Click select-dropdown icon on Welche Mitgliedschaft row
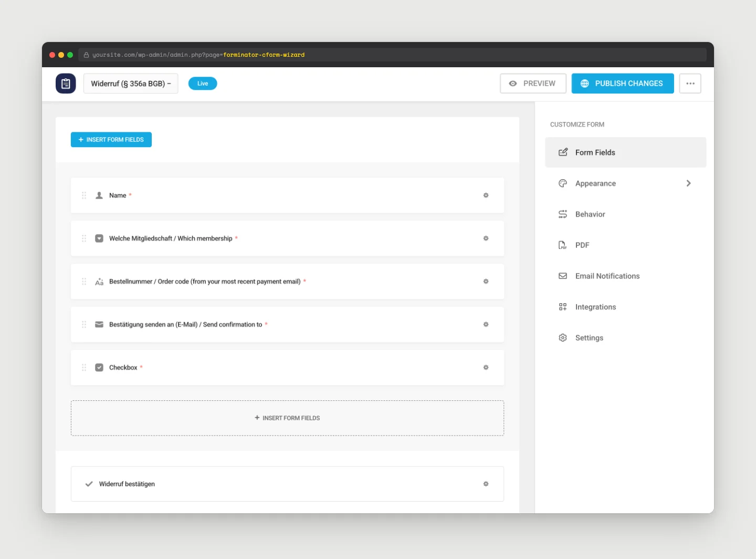 (99, 239)
